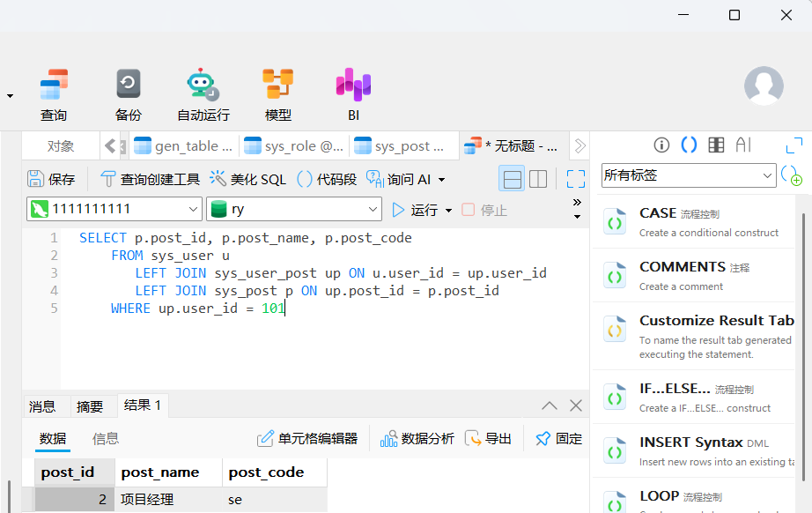Open the code snippets panel icon
The width and height of the screenshot is (812, 513).
(689, 145)
